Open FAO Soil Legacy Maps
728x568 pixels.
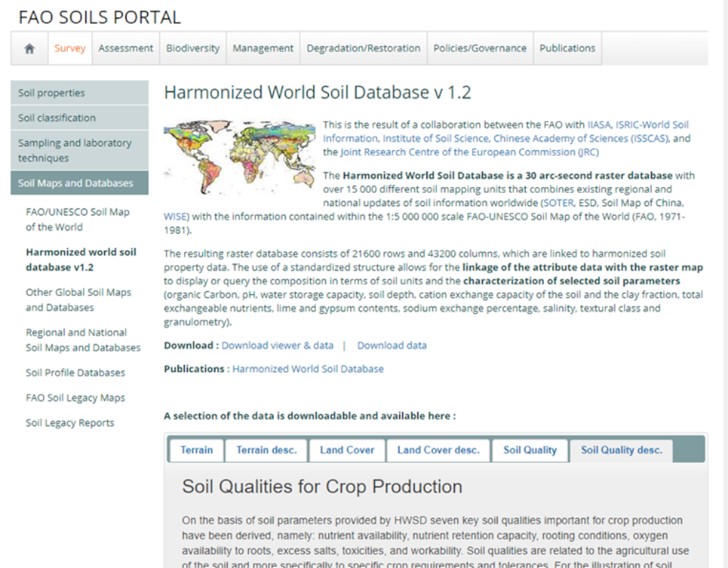click(x=75, y=398)
